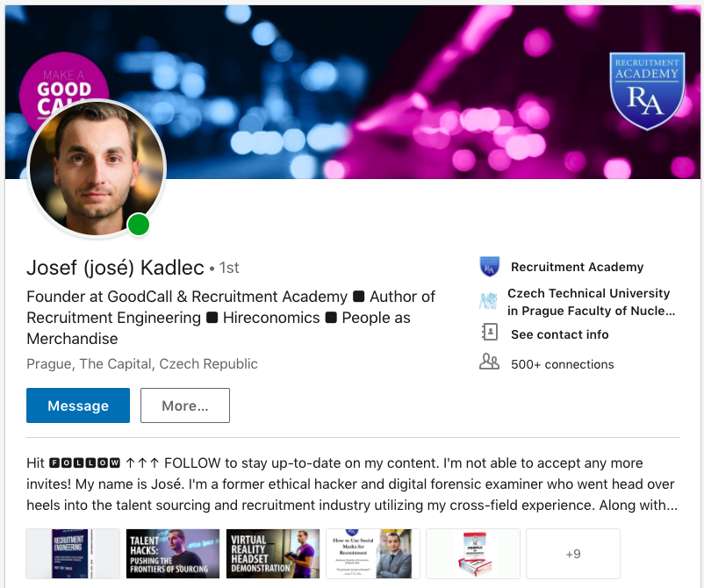Open the See contact info link
Image resolution: width=704 pixels, height=588 pixels.
pos(559,334)
